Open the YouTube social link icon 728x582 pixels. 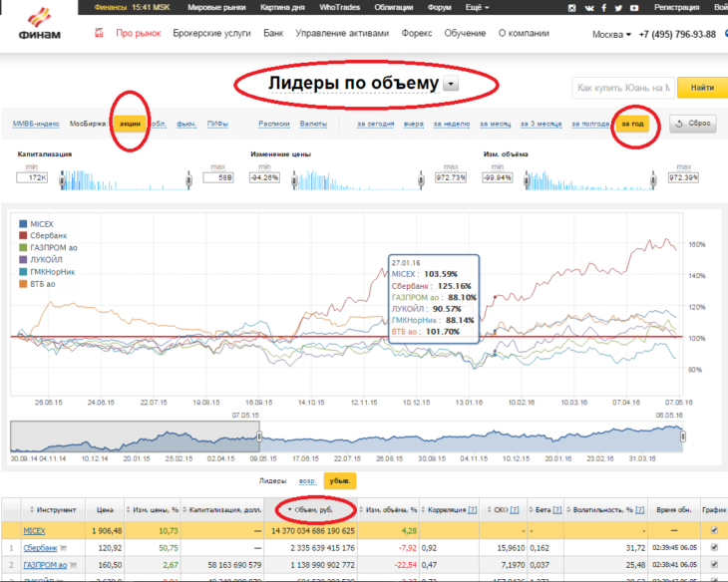click(x=633, y=8)
